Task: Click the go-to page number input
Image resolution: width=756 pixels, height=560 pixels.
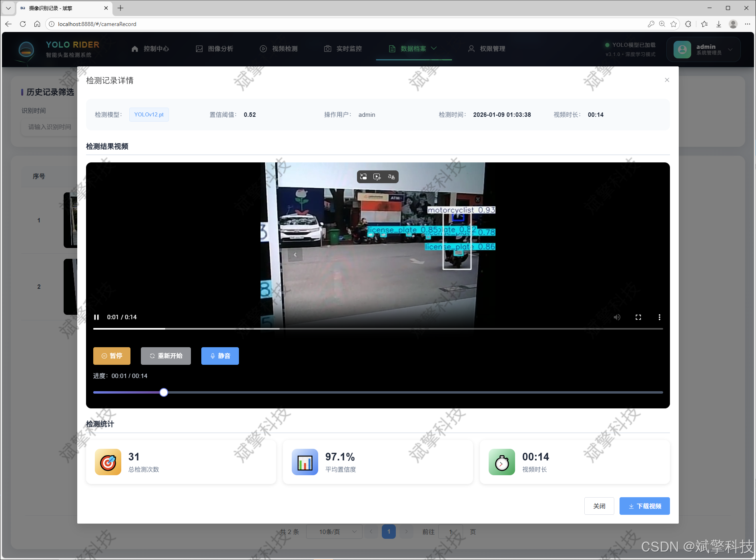Action: 451,532
